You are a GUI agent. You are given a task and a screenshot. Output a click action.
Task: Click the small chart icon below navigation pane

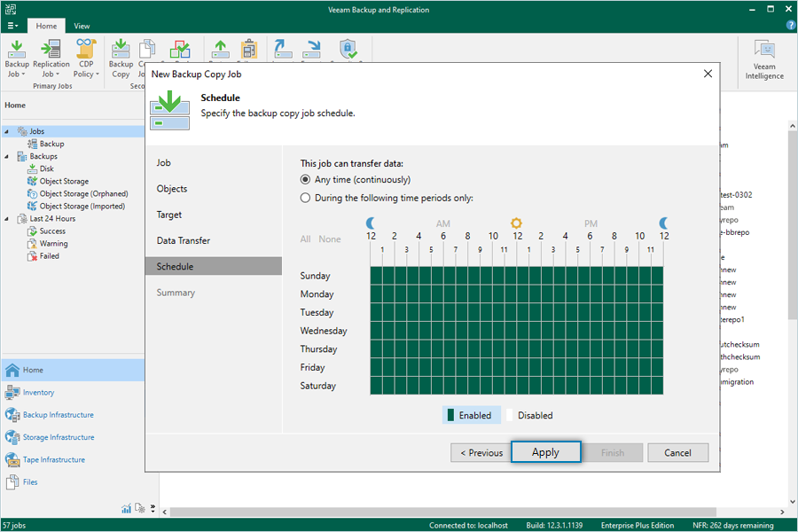126,508
